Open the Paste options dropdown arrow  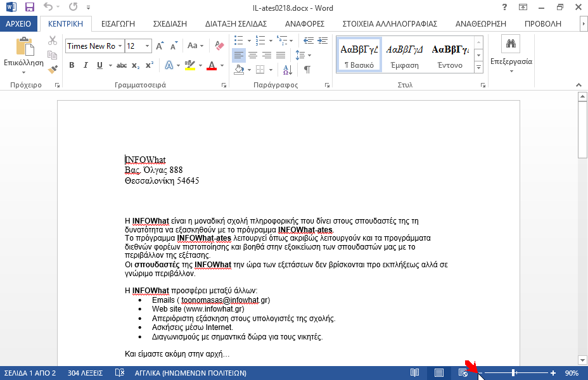click(23, 72)
